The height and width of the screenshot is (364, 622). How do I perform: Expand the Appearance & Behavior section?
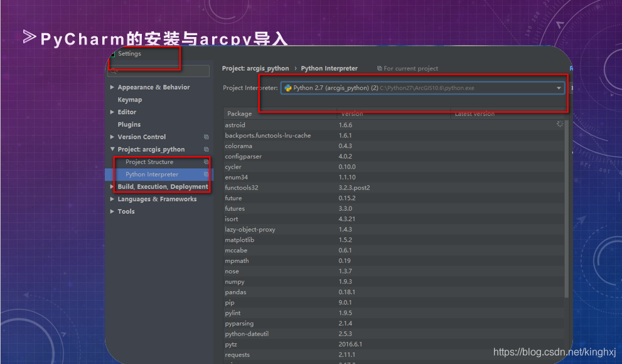point(110,87)
